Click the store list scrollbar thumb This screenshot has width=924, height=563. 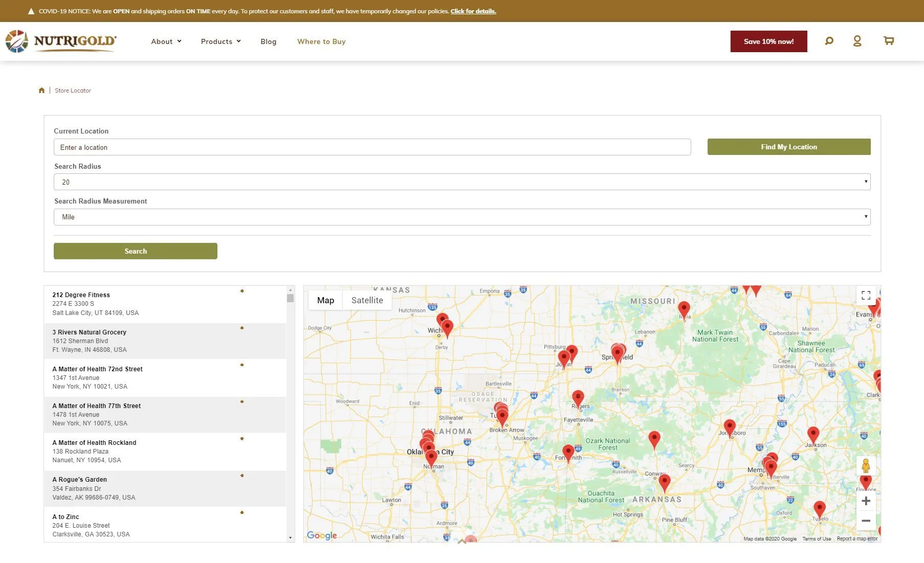(290, 298)
